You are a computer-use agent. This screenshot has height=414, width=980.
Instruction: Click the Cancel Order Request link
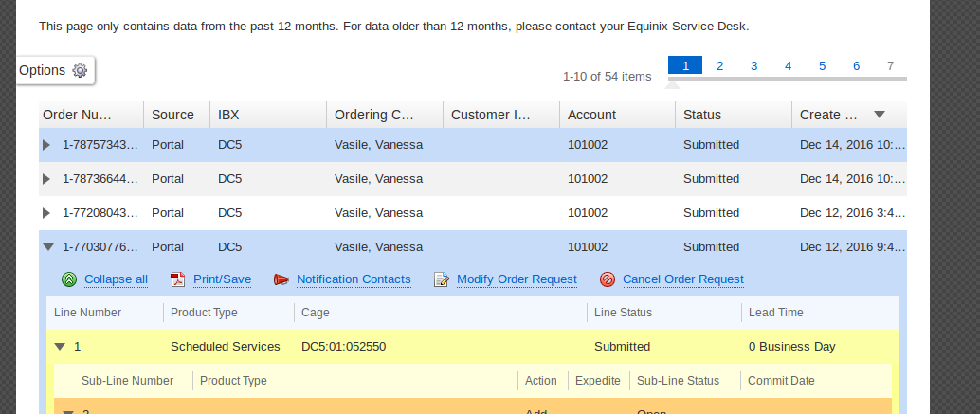(x=682, y=279)
